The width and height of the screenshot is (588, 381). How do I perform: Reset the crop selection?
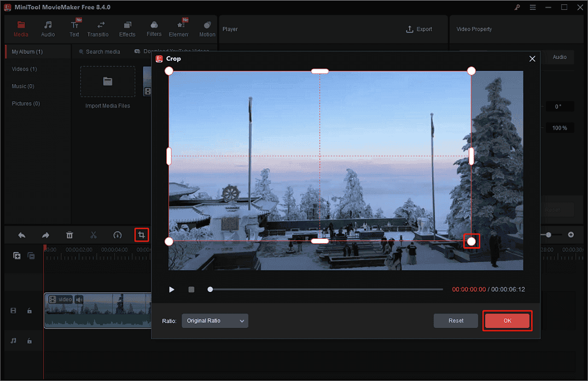pos(456,320)
